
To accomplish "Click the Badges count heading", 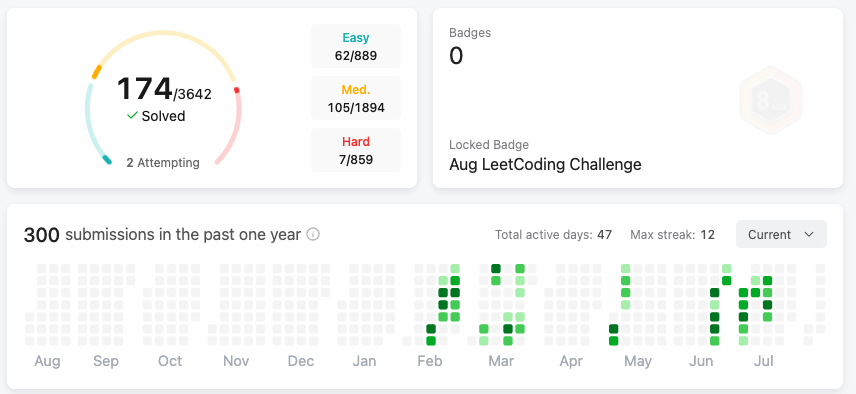I will 470,33.
